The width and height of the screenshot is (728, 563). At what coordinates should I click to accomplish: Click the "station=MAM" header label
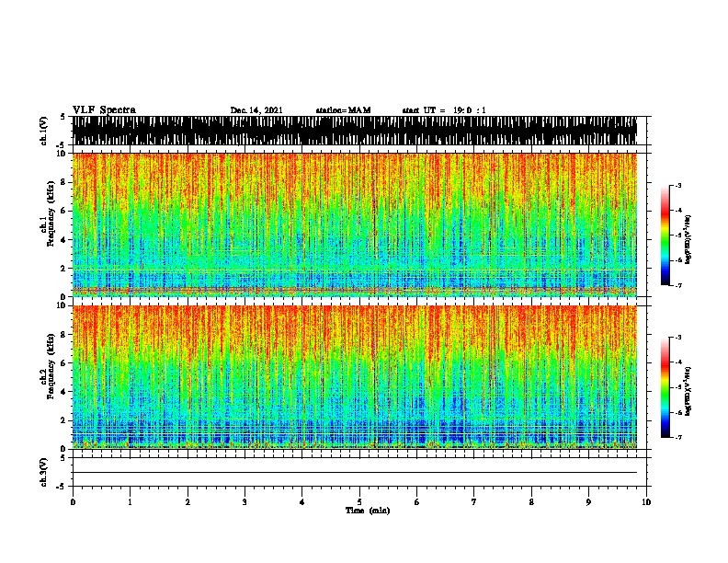click(343, 110)
